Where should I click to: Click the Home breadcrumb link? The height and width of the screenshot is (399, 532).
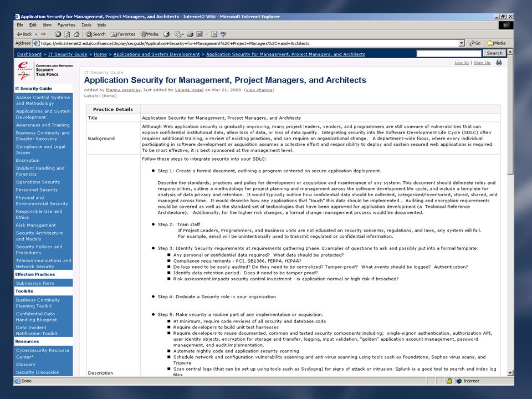click(100, 54)
